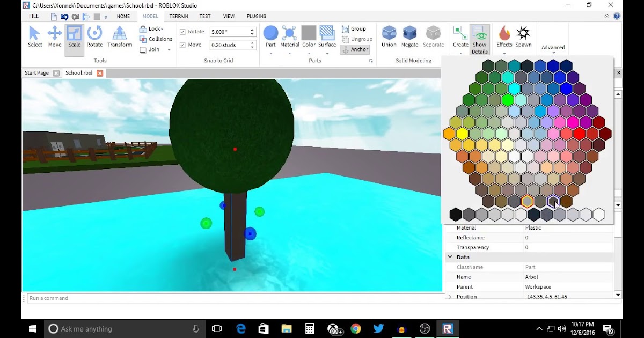Switch to the TERRAIN ribbon tab

[x=179, y=16]
